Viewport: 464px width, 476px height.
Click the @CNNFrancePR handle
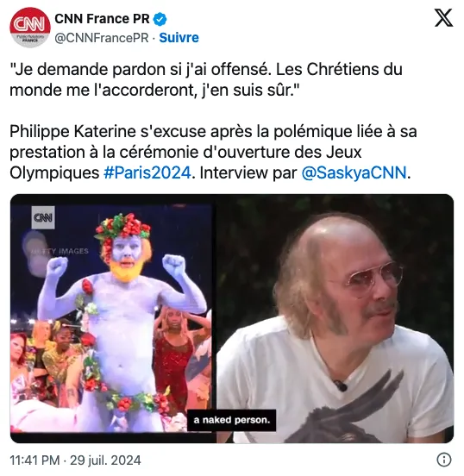(x=102, y=38)
